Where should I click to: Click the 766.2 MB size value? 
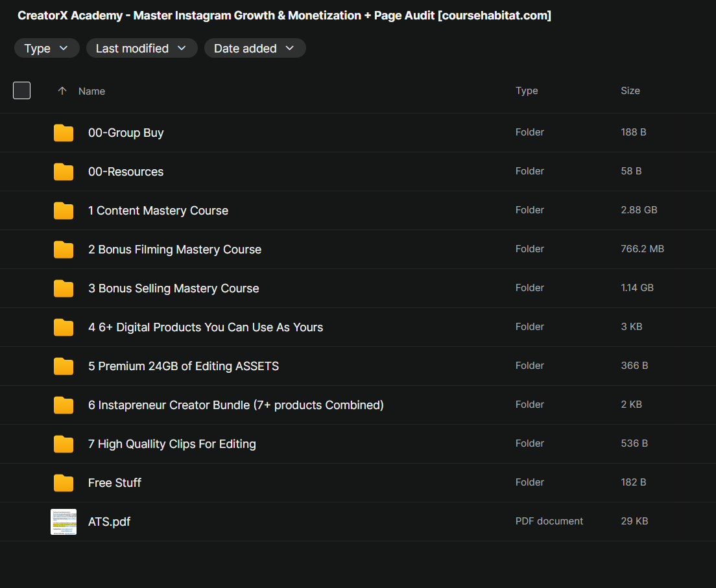(642, 249)
